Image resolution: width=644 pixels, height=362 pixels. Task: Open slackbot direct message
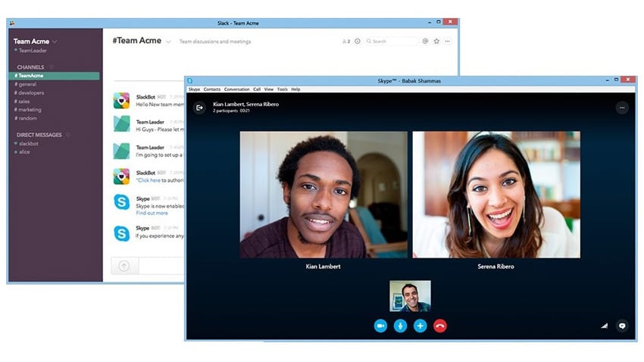pos(27,144)
